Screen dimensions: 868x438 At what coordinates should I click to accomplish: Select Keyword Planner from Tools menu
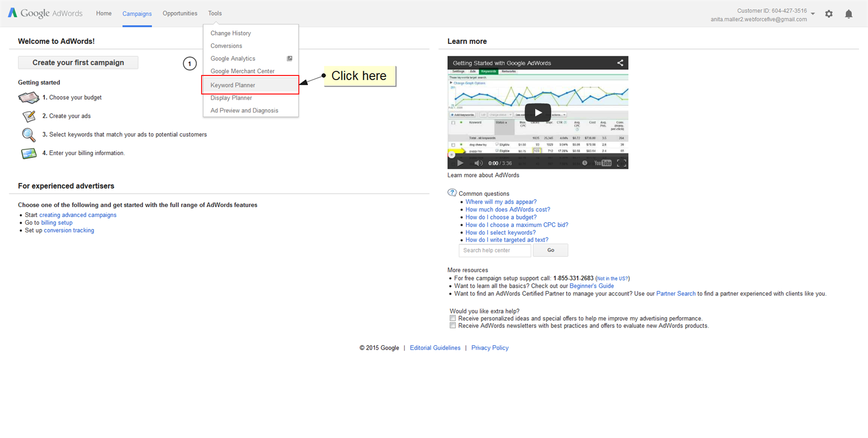point(233,85)
